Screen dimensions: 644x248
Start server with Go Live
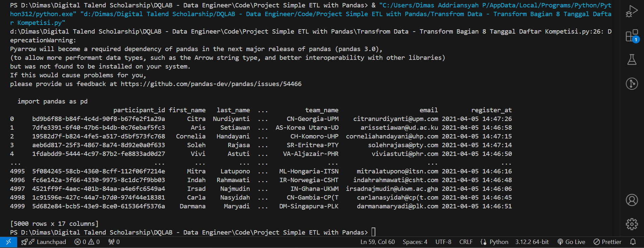coord(571,242)
